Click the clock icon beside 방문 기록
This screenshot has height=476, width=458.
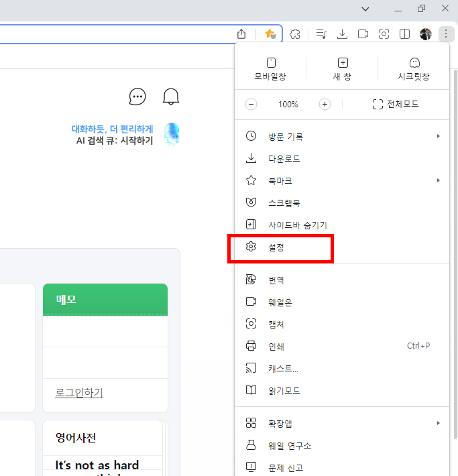pyautogui.click(x=251, y=135)
